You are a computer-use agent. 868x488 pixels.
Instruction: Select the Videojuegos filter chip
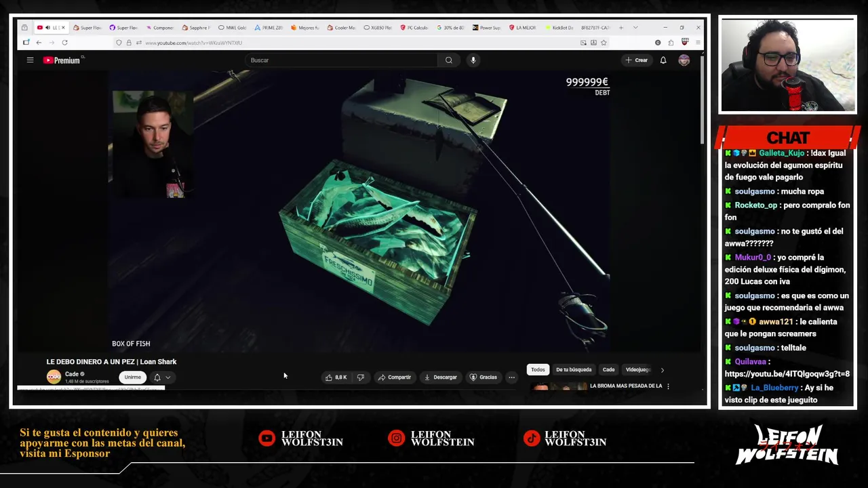point(638,370)
